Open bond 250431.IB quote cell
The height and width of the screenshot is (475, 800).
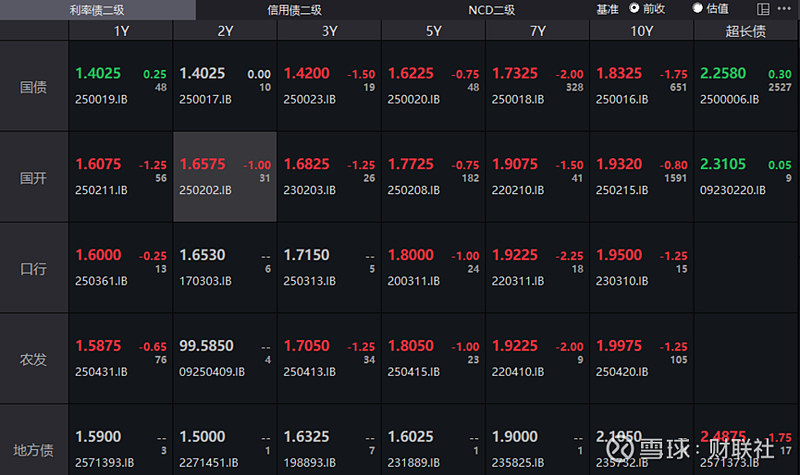point(121,359)
